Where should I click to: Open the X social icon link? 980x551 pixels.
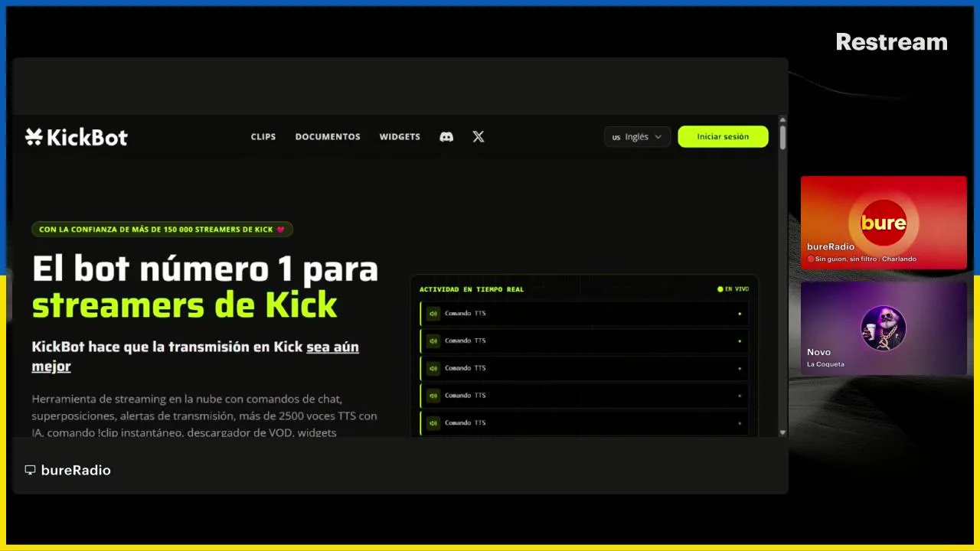pyautogui.click(x=479, y=137)
